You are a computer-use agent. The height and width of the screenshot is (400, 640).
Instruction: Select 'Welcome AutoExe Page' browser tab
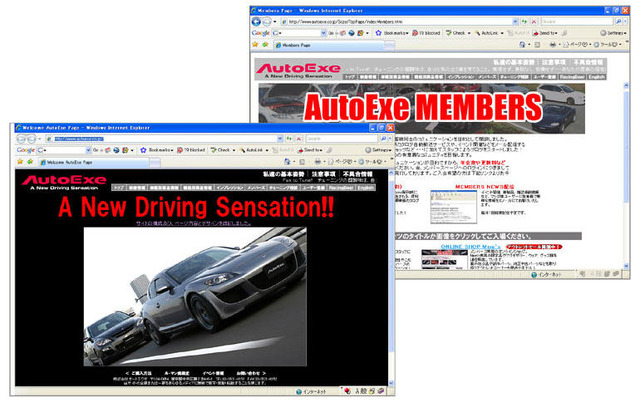tap(93, 162)
